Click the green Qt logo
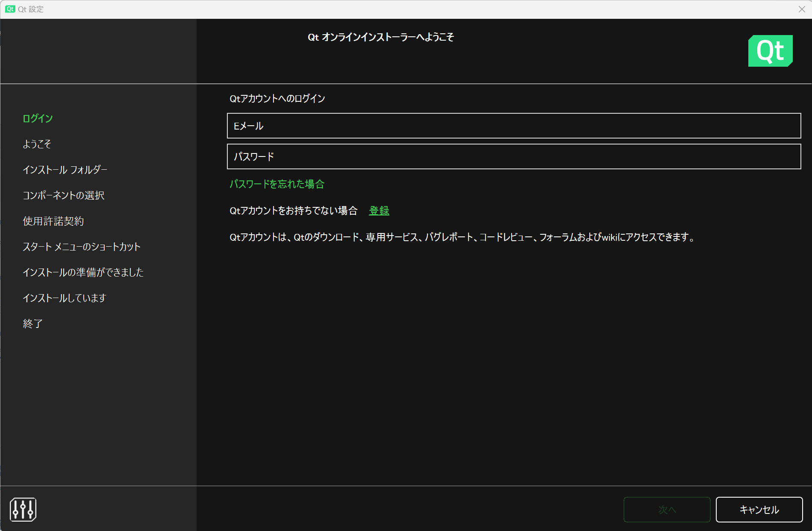 (770, 51)
